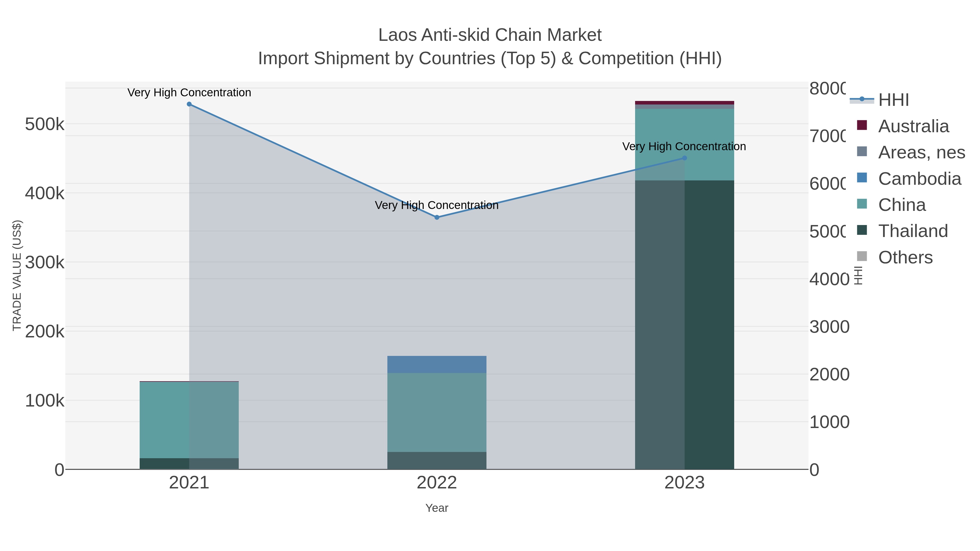Click the 2021 x-axis label
Image resolution: width=980 pixels, height=551 pixels.
[x=189, y=483]
